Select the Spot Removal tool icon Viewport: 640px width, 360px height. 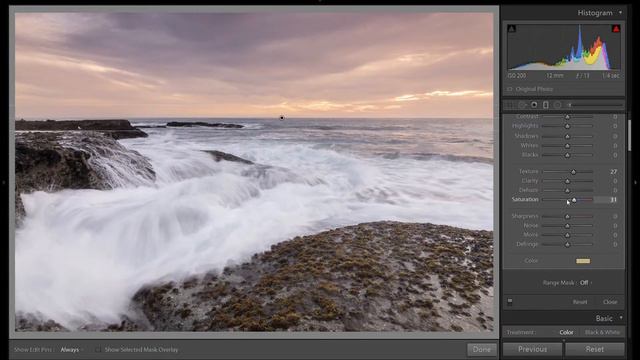point(522,105)
